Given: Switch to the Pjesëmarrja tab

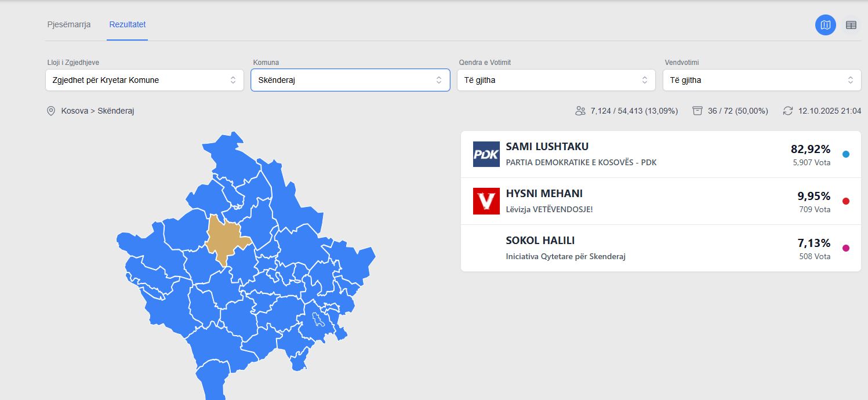Looking at the screenshot, I should coord(69,24).
